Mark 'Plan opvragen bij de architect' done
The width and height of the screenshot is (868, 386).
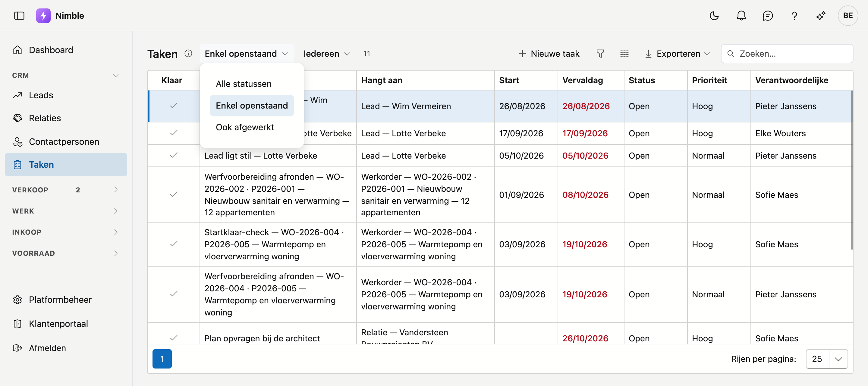(x=174, y=338)
